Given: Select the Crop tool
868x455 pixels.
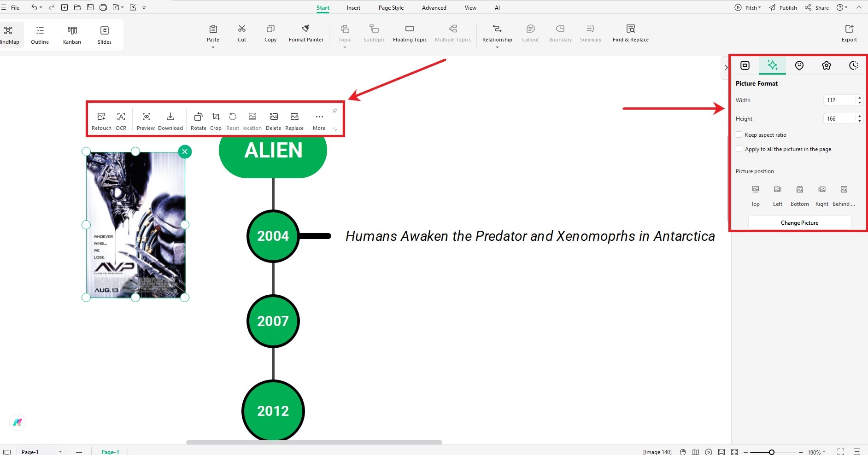Looking at the screenshot, I should [216, 122].
